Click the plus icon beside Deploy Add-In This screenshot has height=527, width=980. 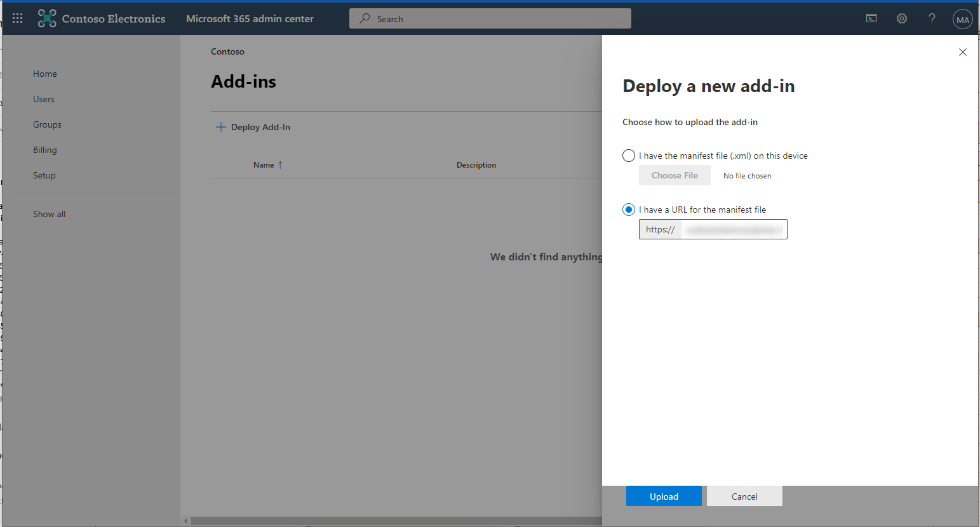point(221,127)
